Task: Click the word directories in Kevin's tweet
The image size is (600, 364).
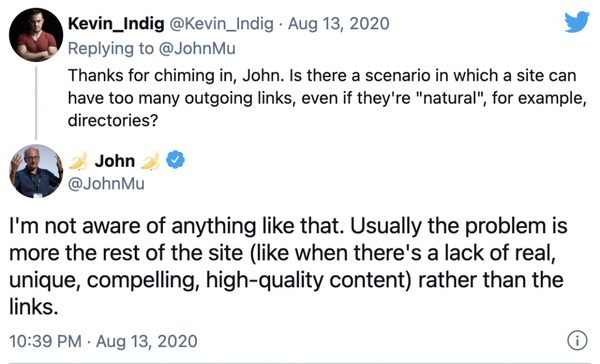Action: point(112,121)
